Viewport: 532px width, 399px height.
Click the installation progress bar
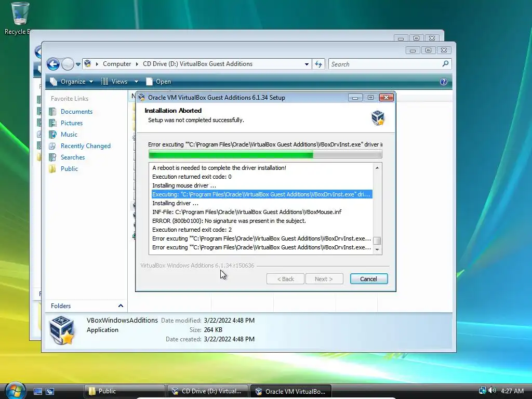click(265, 155)
